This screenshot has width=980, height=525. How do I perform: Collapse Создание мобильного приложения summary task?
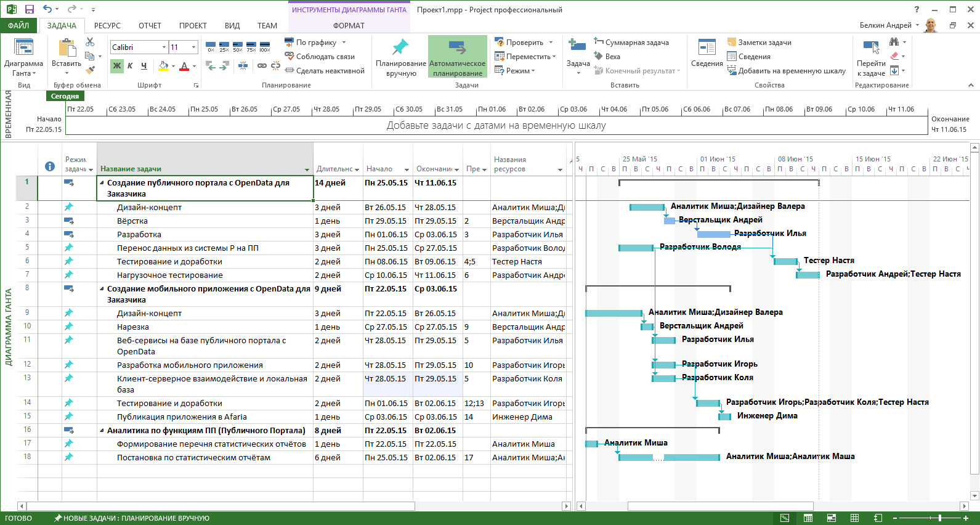[102, 288]
